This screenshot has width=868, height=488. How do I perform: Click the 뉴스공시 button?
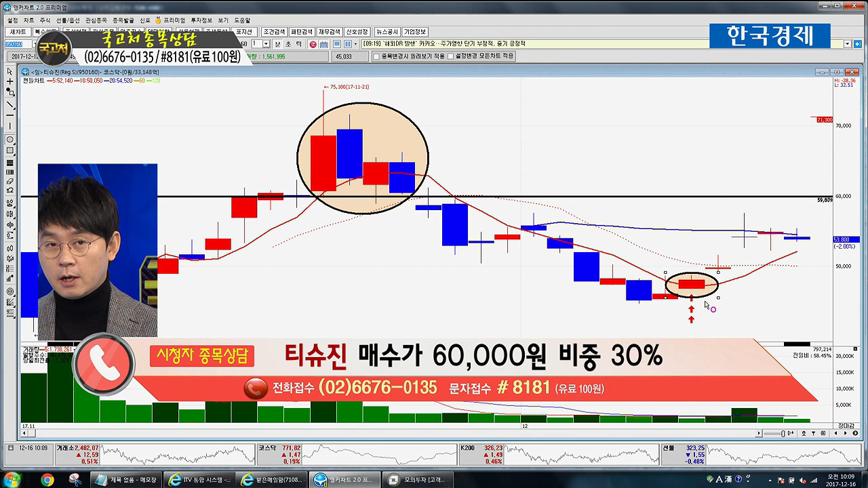point(387,32)
